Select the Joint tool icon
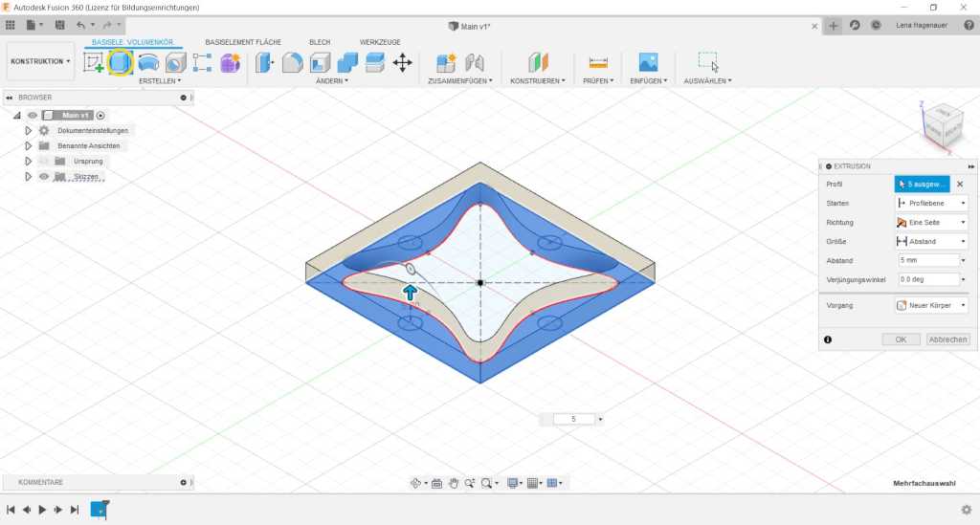 point(475,62)
